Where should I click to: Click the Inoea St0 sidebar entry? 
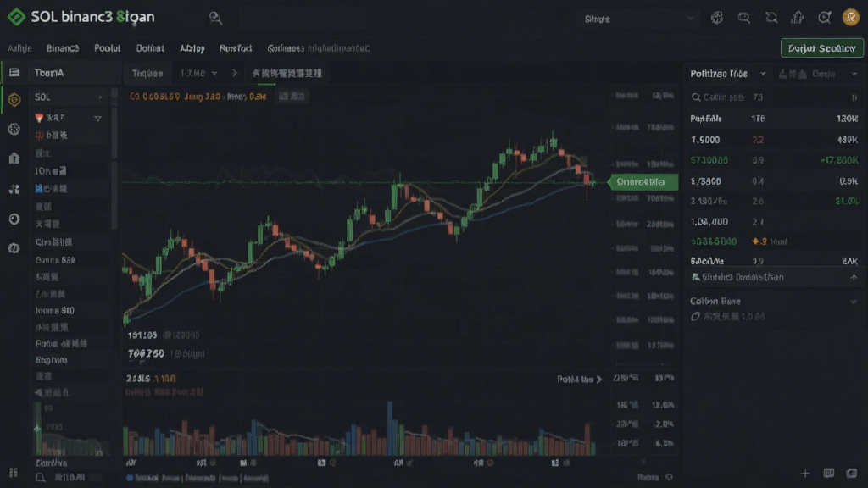[55, 311]
